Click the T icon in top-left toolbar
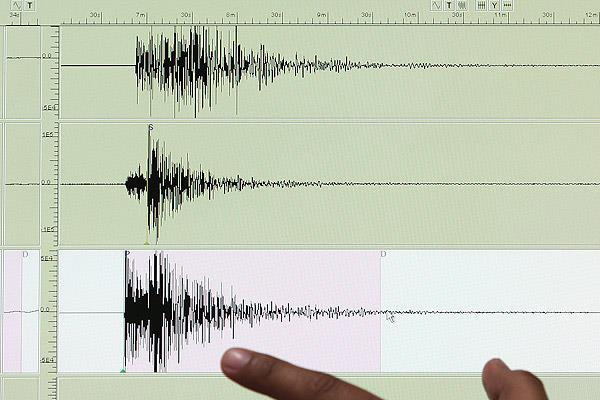Screen dimensions: 600x400 click(30, 5)
